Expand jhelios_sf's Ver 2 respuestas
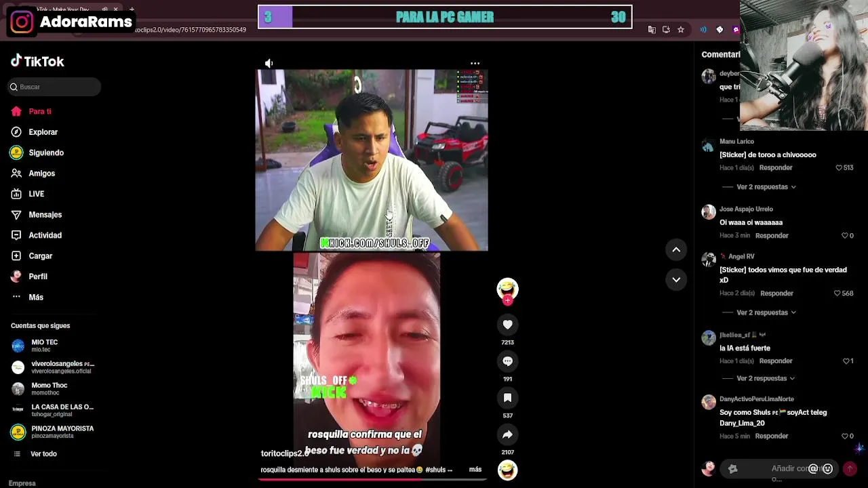868x488 pixels. point(766,378)
